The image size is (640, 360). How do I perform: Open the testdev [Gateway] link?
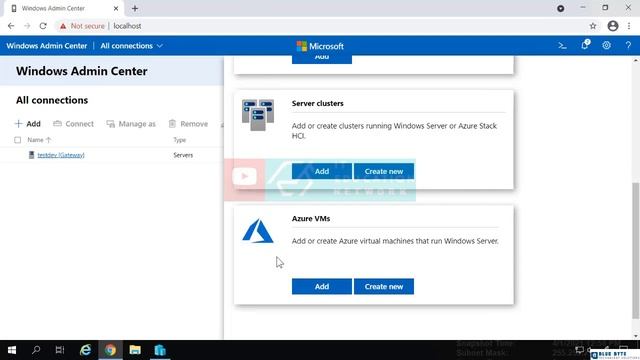61,155
